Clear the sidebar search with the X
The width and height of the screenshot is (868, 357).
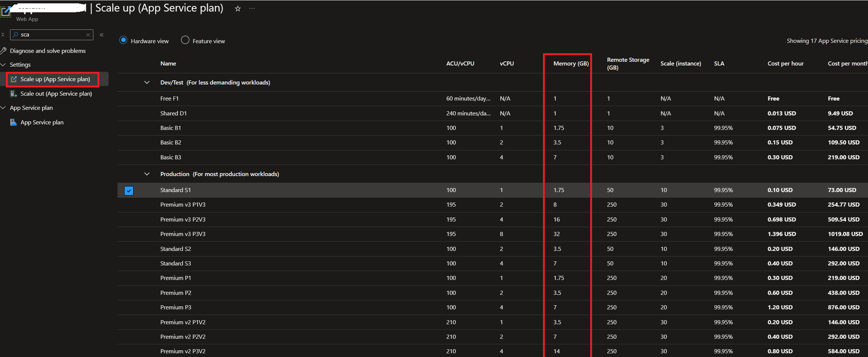point(88,34)
